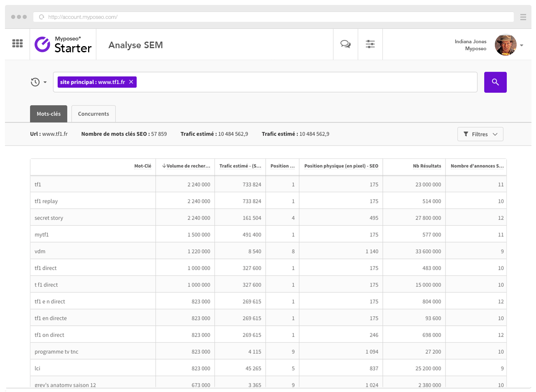Sort by Trafic estimé column header
Screen dimensions: 536x392
tap(240, 166)
